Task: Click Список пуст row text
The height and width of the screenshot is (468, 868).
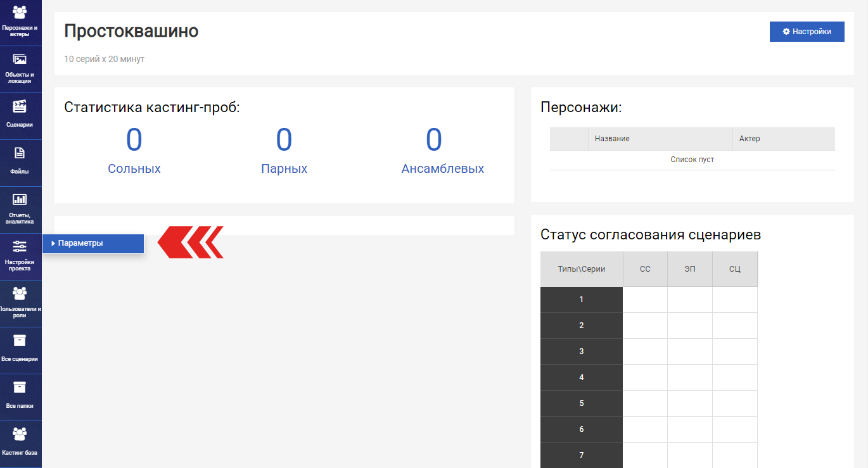Action: coord(692,160)
